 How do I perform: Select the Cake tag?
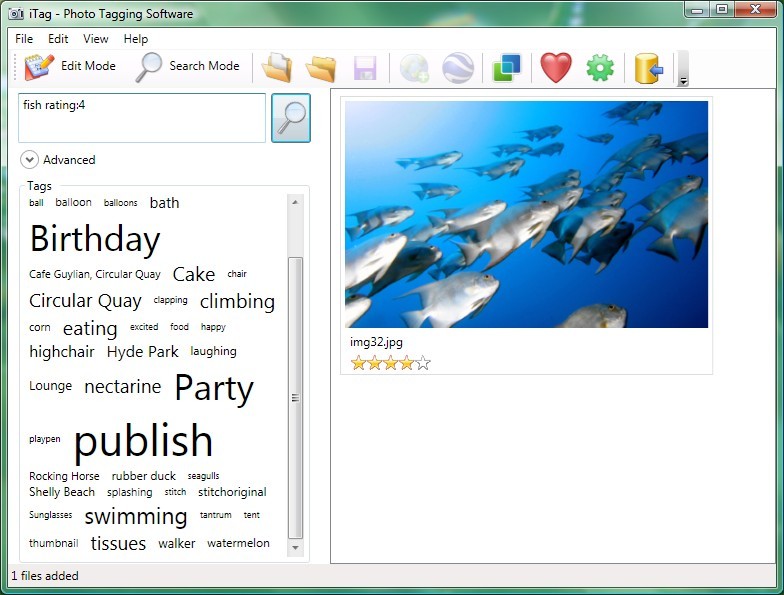[x=194, y=274]
